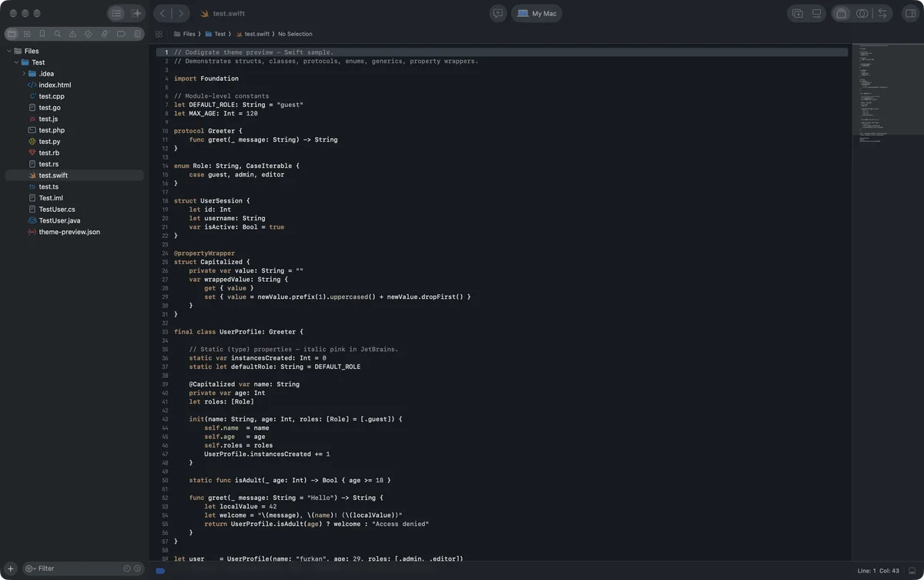924x580 pixels.
Task: Open the Source Control navigator
Action: (27, 34)
